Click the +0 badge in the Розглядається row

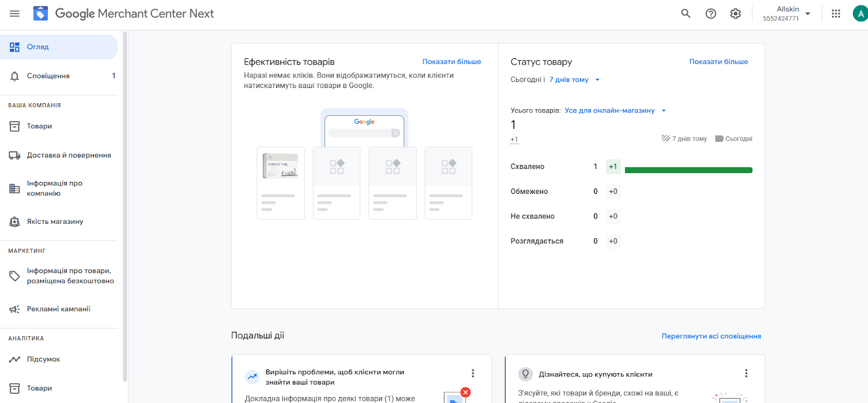pyautogui.click(x=613, y=241)
